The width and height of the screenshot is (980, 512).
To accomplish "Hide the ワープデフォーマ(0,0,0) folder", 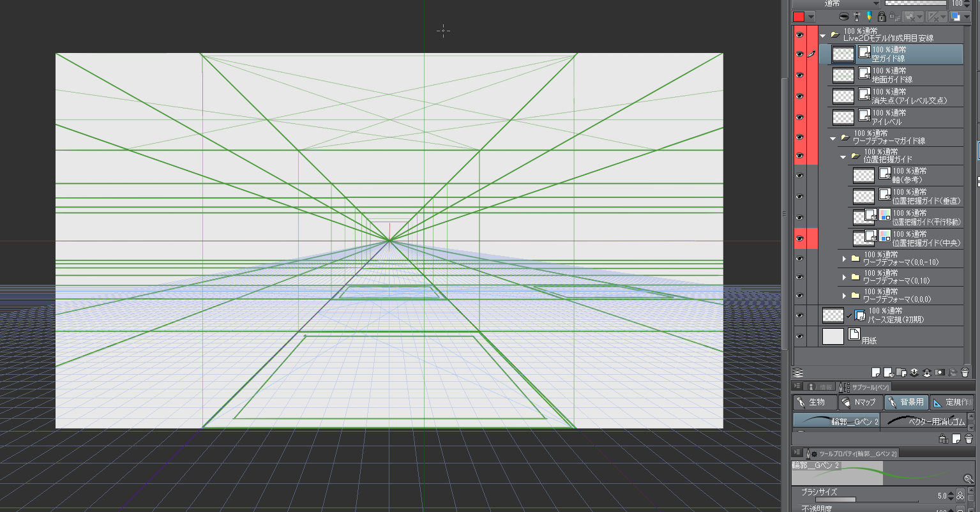I will click(799, 295).
